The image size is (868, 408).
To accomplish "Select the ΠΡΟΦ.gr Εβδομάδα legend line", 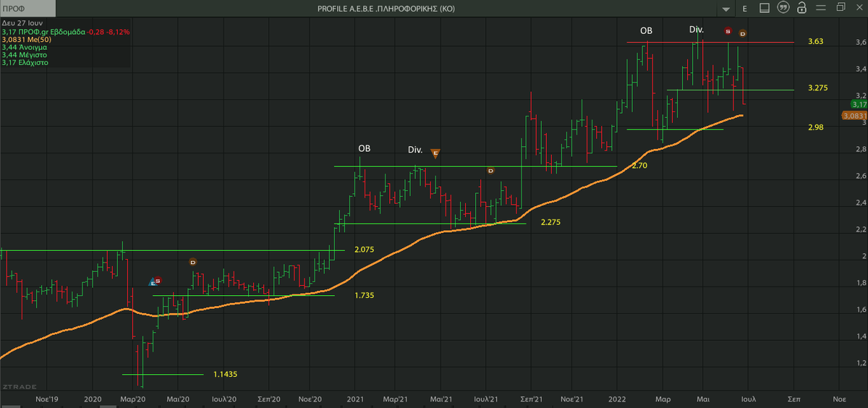I will click(65, 33).
